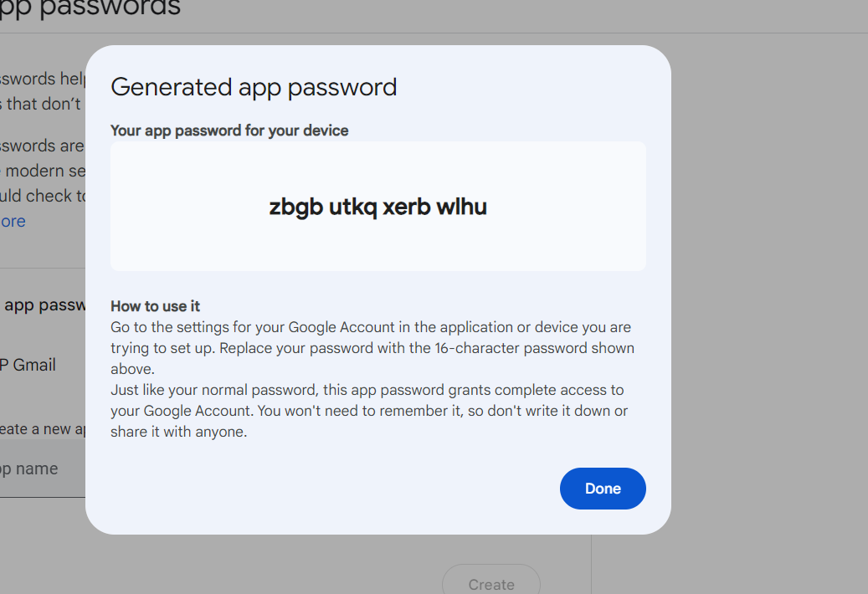Click the 'Generated app password' dialog title

coord(254,87)
